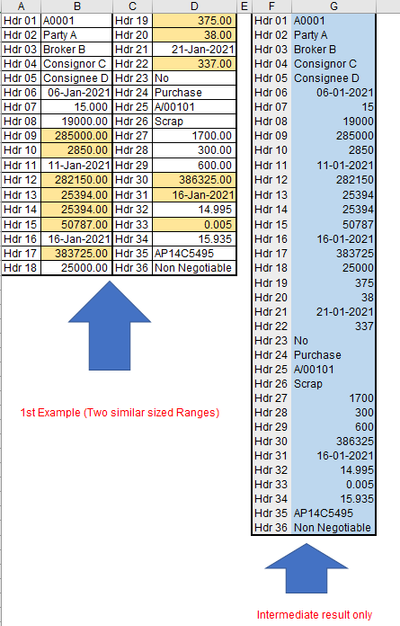Select cell with value 15.000
Image resolution: width=400 pixels, height=626 pixels.
[77, 107]
